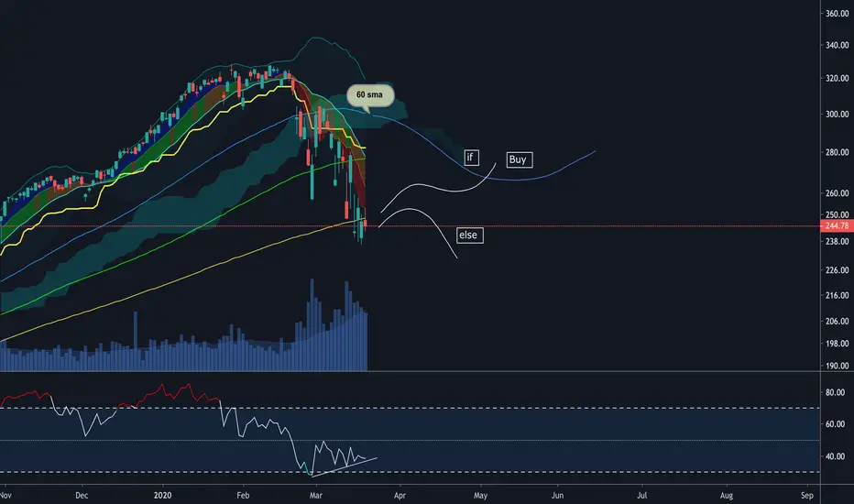Click the Aug label on time axis
The width and height of the screenshot is (854, 504).
727,496
